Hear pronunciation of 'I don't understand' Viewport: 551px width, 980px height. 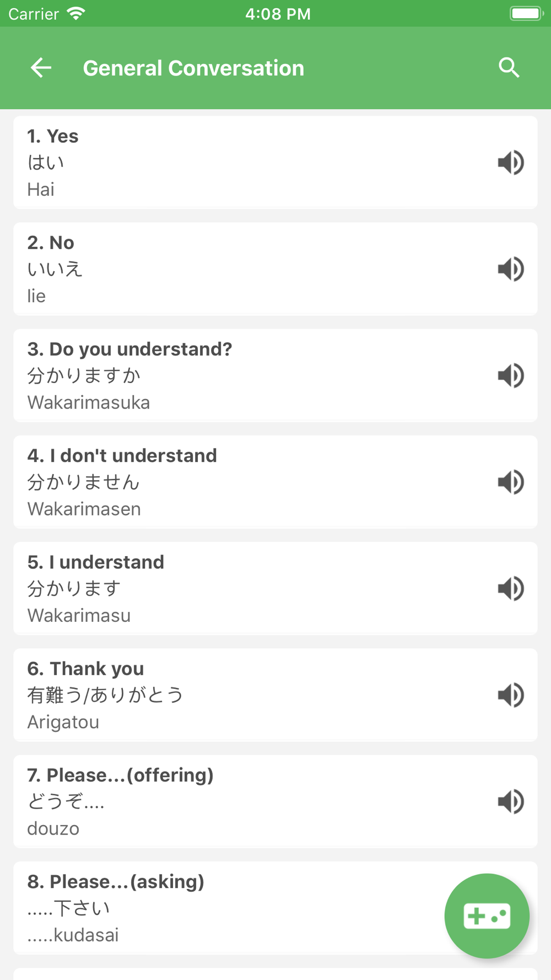(510, 482)
